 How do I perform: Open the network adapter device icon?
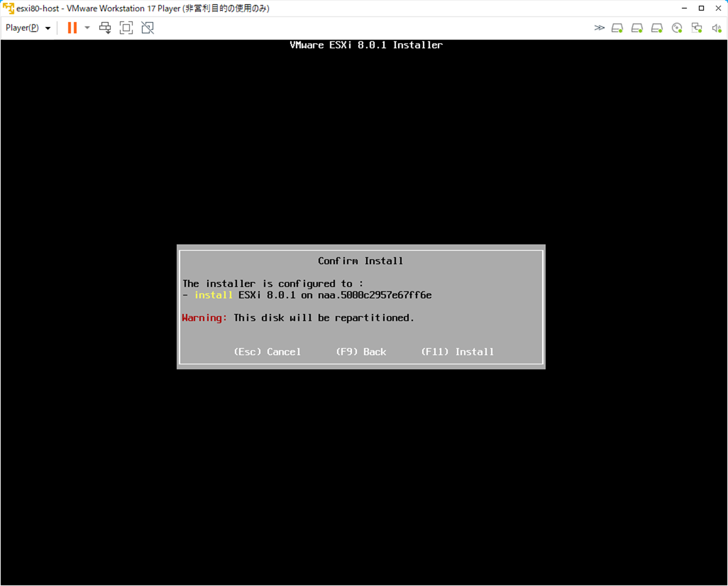click(697, 28)
